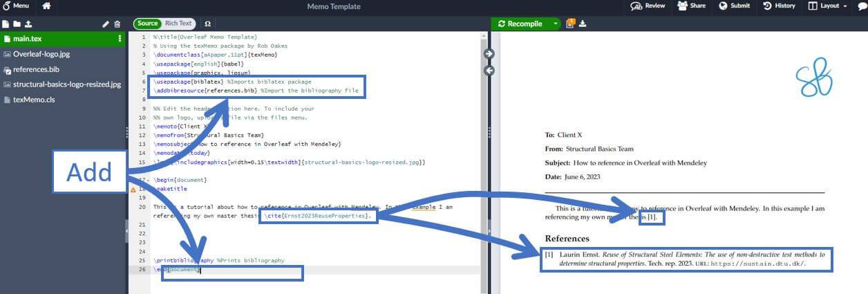Select main.tex in the file tree

[62, 39]
